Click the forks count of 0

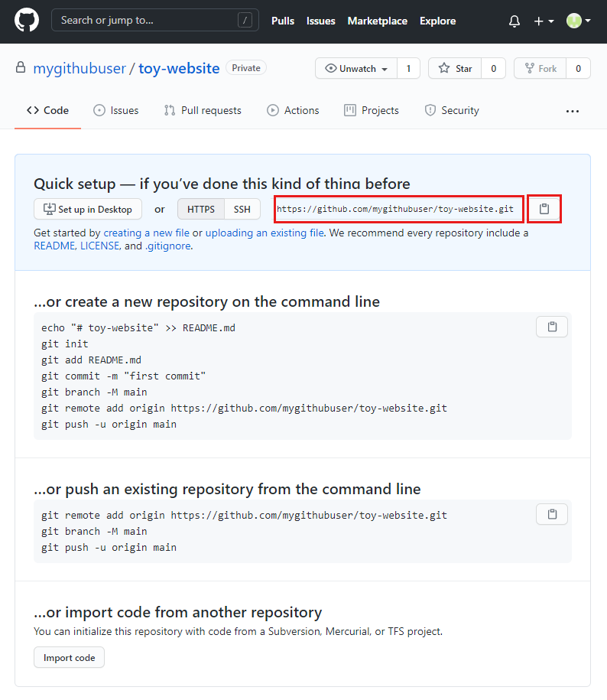[579, 68]
